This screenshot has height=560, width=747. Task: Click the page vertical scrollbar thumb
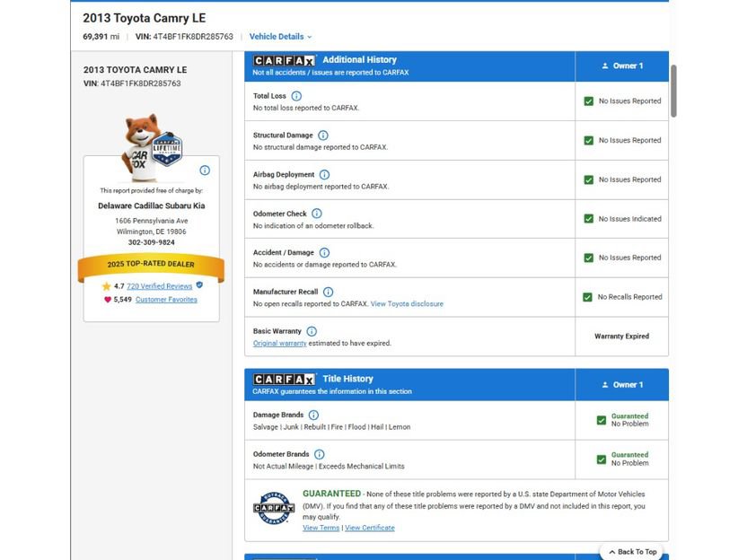click(673, 91)
